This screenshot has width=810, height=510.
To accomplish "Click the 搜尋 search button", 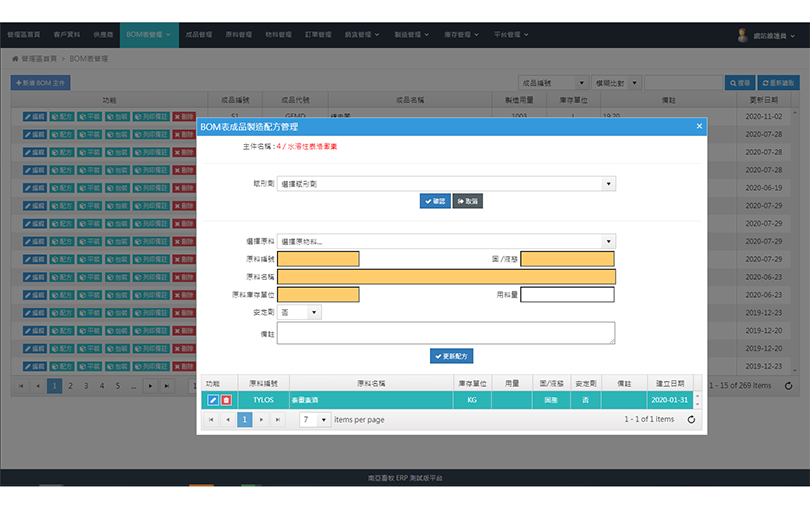I will 740,83.
